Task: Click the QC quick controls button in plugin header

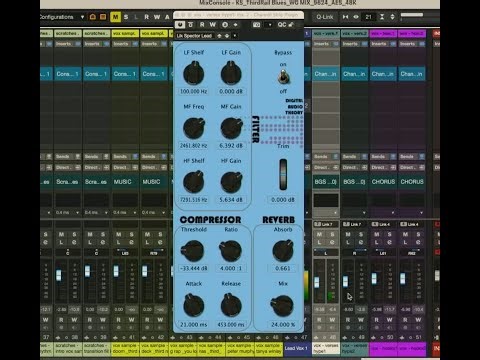Action: click(x=282, y=25)
